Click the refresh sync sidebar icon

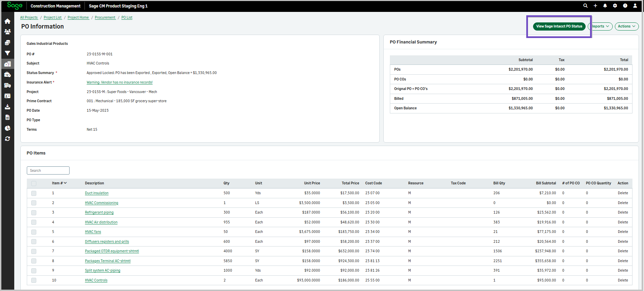click(x=7, y=139)
